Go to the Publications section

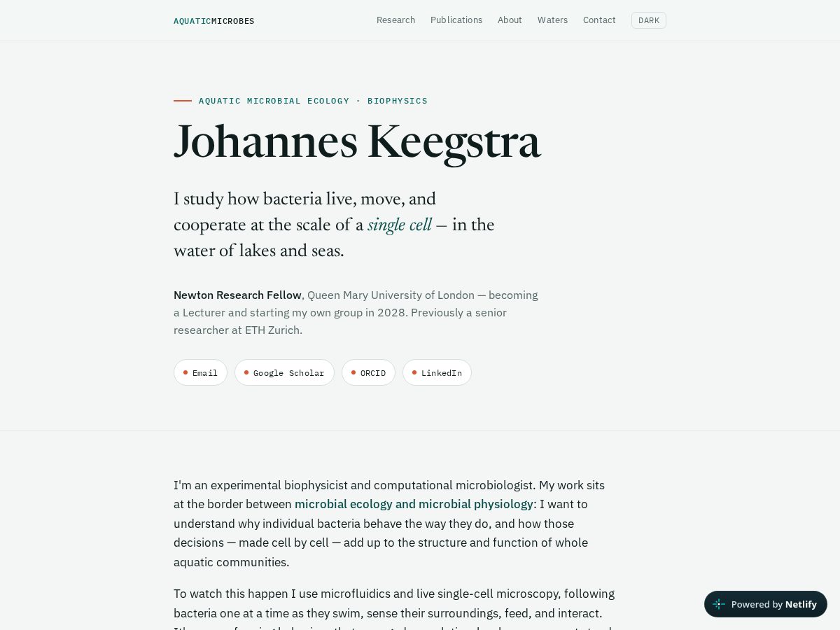(x=456, y=20)
